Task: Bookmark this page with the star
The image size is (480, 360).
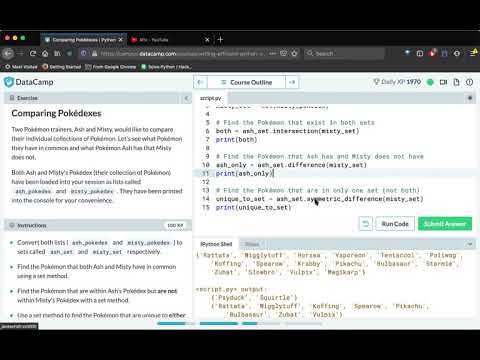Action: 294,53
